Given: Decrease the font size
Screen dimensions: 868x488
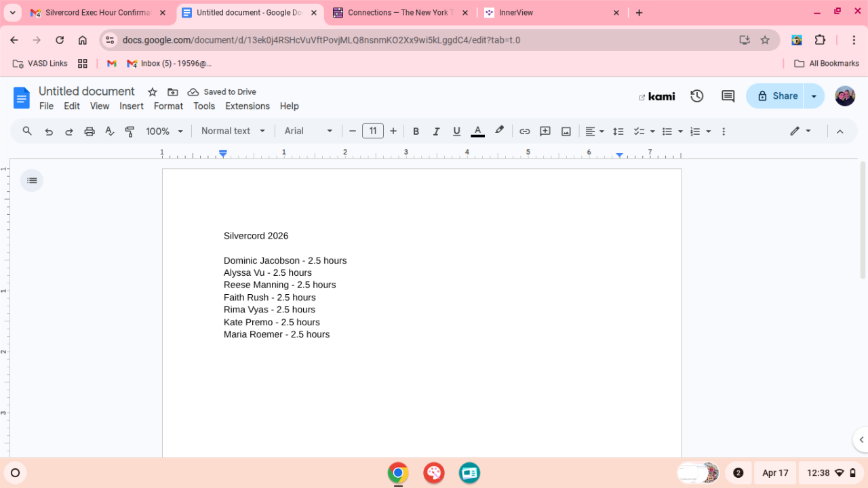Looking at the screenshot, I should 353,131.
